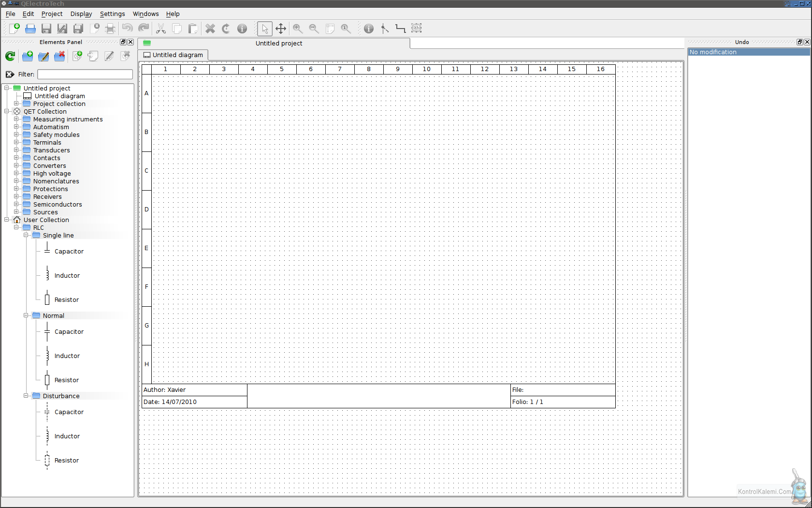Click the Reset zoom icon
The height and width of the screenshot is (508, 812).
(x=346, y=29)
